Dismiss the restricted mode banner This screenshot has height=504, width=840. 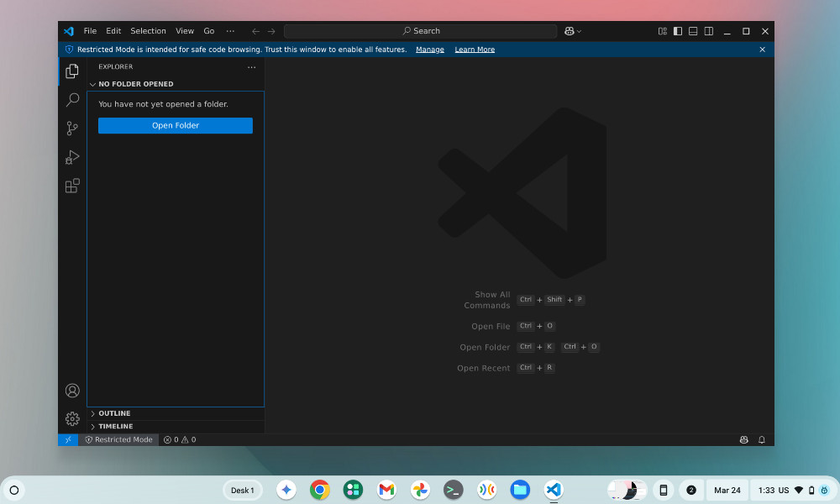pos(763,50)
